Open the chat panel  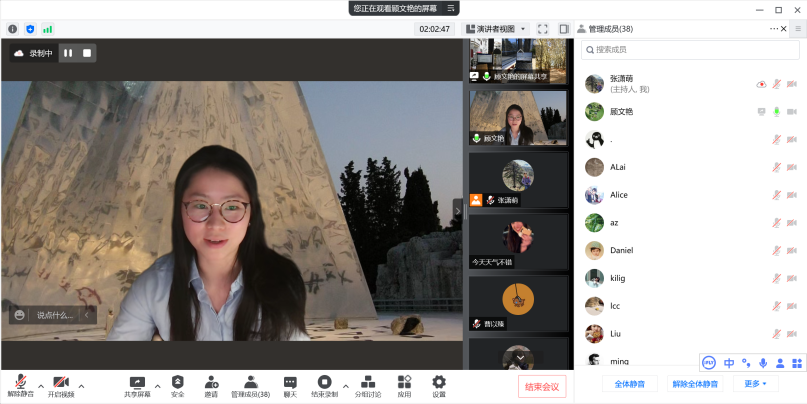pyautogui.click(x=290, y=383)
